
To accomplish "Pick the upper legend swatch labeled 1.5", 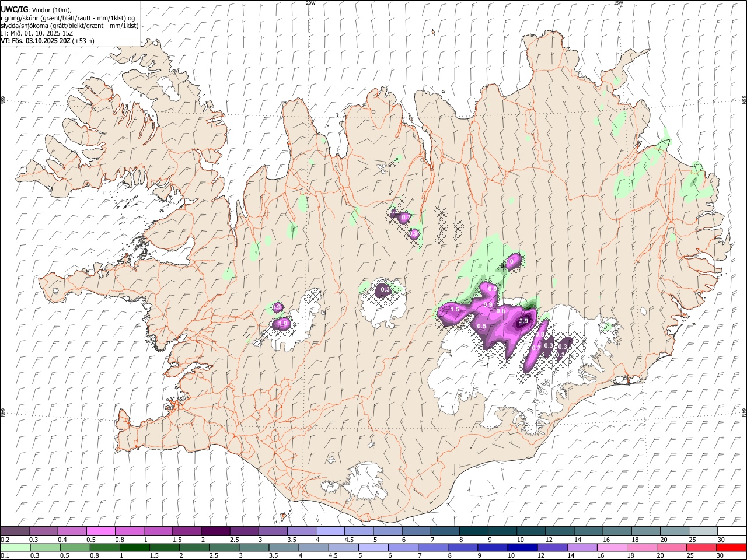I will 186,531.
